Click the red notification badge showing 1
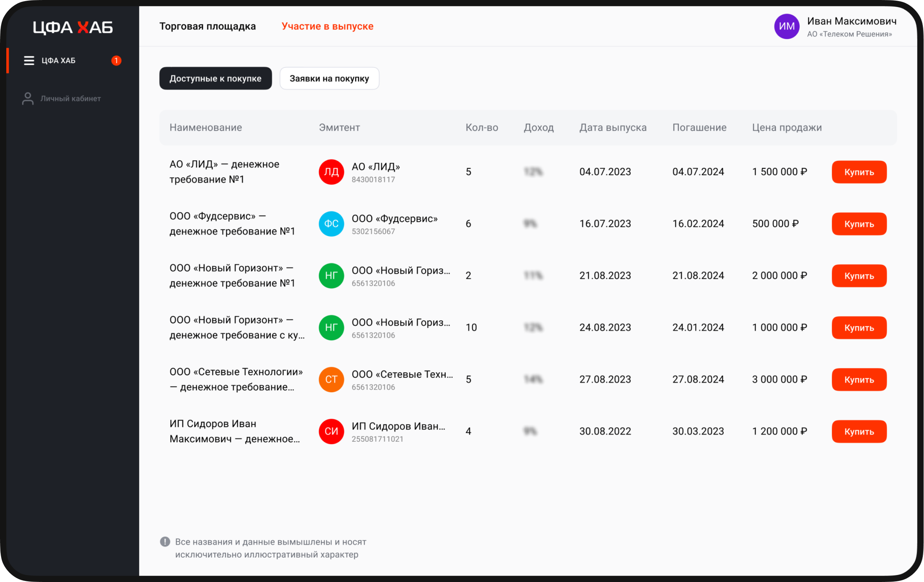 point(116,61)
